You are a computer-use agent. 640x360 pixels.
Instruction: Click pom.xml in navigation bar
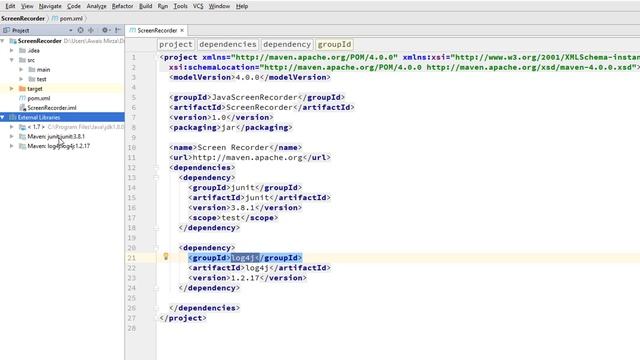[x=71, y=18]
